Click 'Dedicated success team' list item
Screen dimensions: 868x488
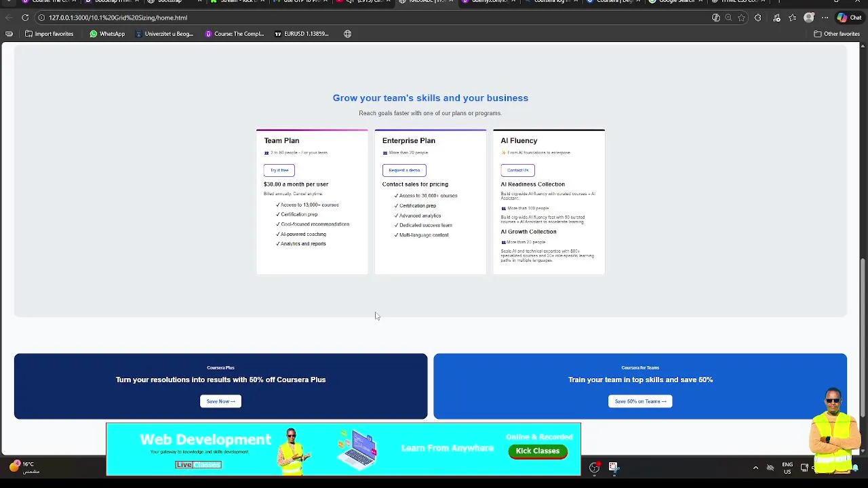coord(423,225)
